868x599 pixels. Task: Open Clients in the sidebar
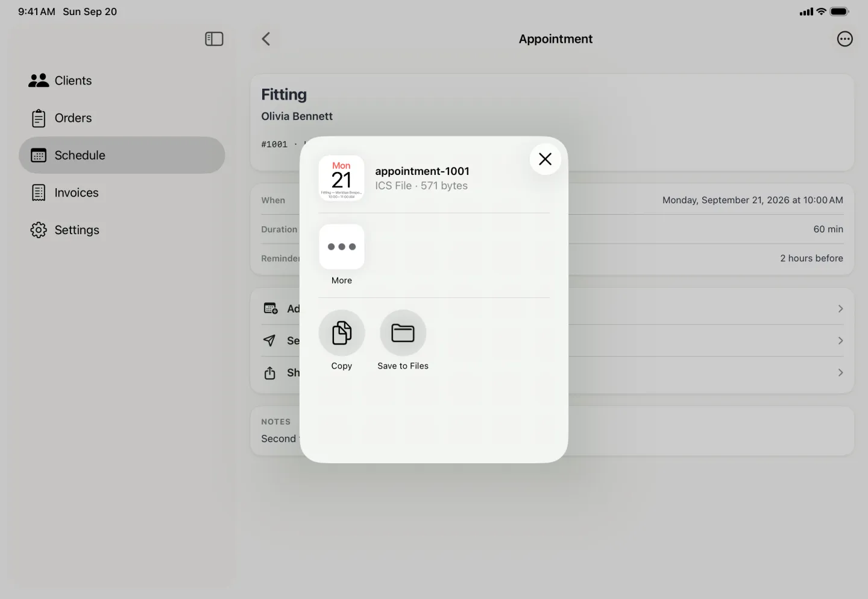tap(122, 81)
